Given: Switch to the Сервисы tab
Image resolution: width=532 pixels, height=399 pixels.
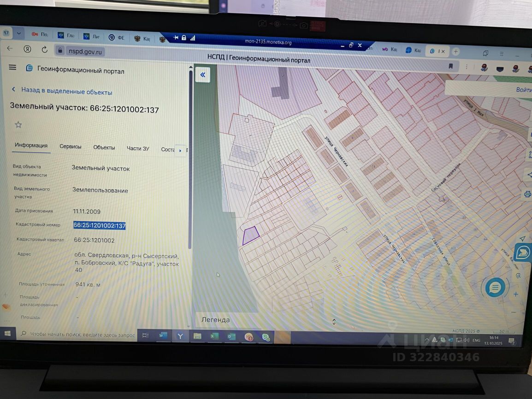Looking at the screenshot, I should coord(71,147).
